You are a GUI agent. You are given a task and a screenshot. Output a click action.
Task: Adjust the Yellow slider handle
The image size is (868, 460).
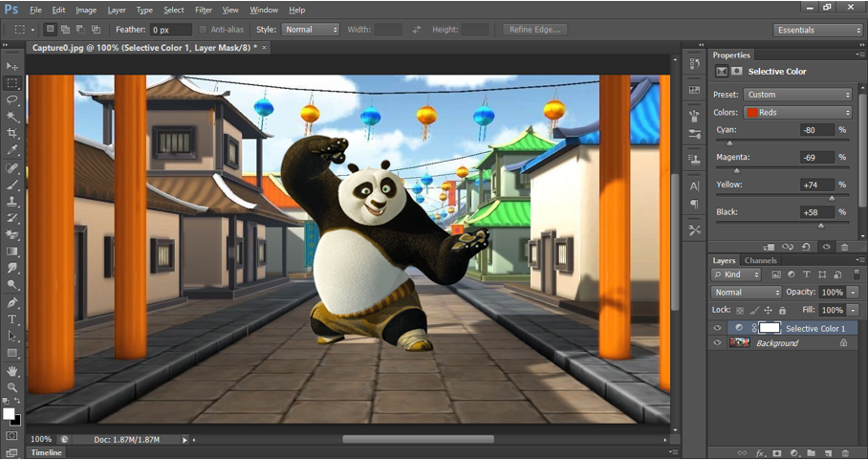click(x=832, y=198)
